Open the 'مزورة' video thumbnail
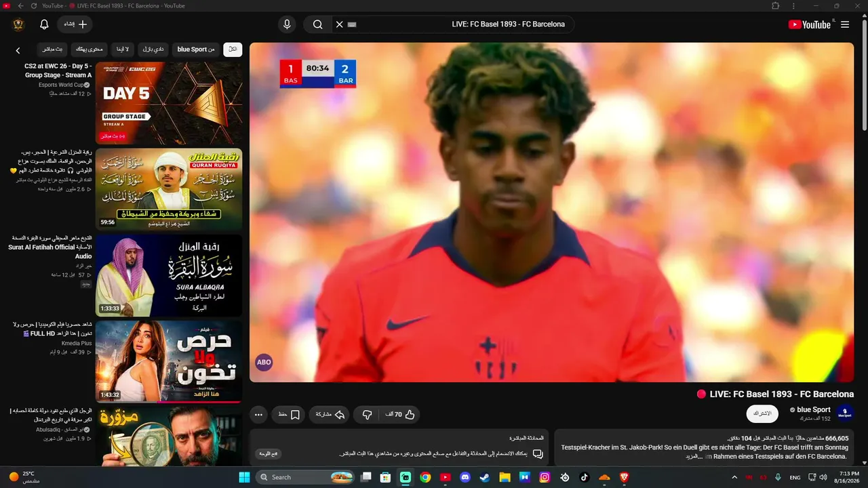This screenshot has height=488, width=868. 169,436
